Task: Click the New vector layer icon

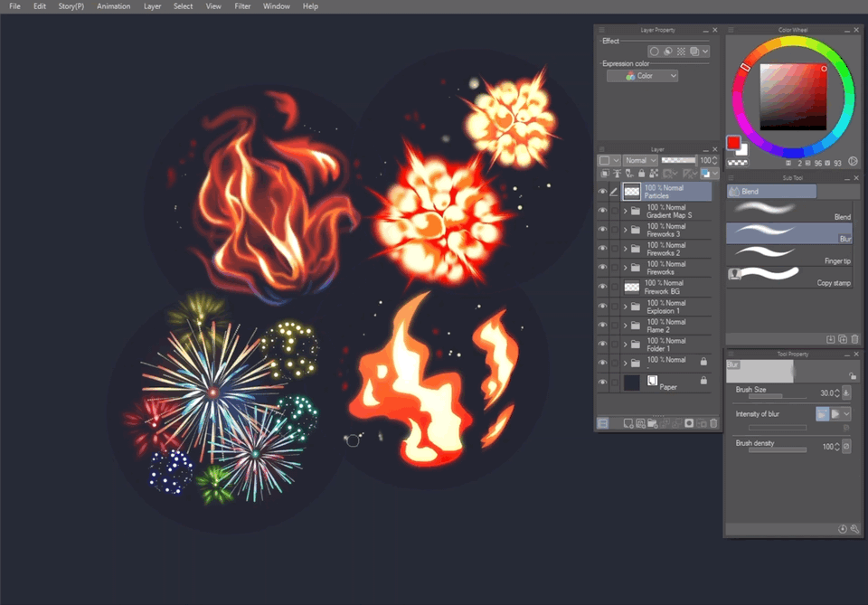Action: tap(640, 423)
